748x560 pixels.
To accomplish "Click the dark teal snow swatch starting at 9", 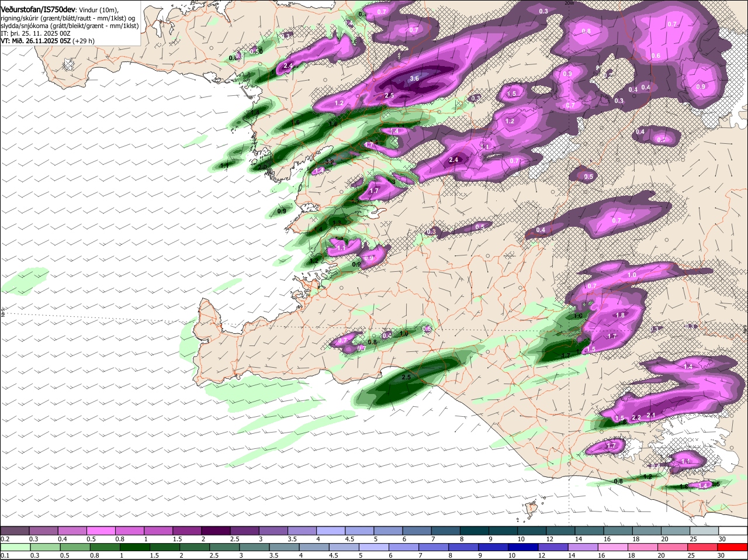I will coord(504,530).
